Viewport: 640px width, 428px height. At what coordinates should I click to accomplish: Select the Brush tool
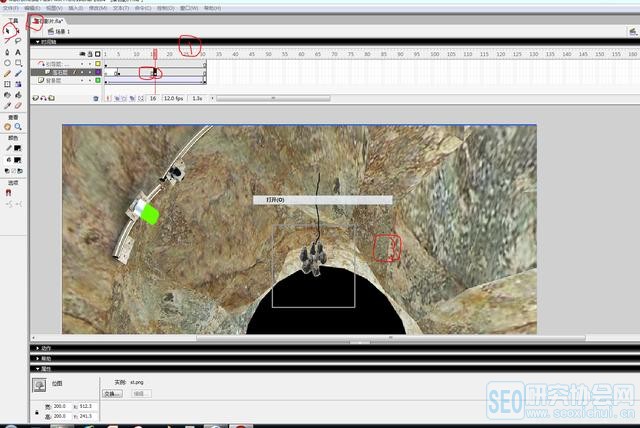pyautogui.click(x=18, y=73)
